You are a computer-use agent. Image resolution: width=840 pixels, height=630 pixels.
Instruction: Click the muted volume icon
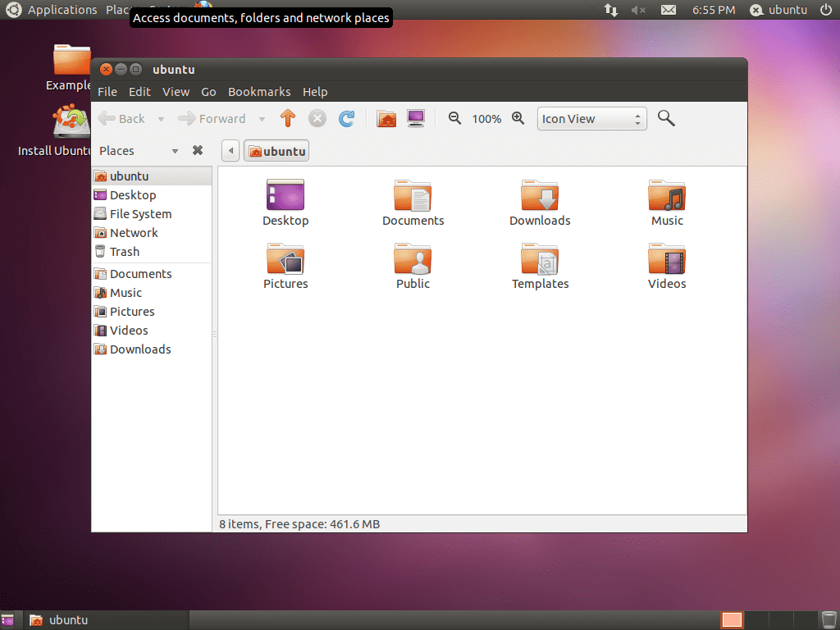638,10
